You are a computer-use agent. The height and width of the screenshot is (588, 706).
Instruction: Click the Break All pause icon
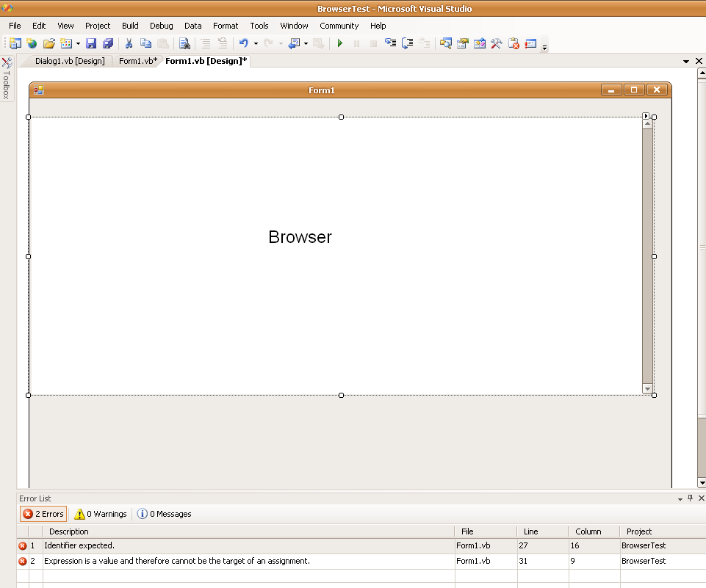356,43
